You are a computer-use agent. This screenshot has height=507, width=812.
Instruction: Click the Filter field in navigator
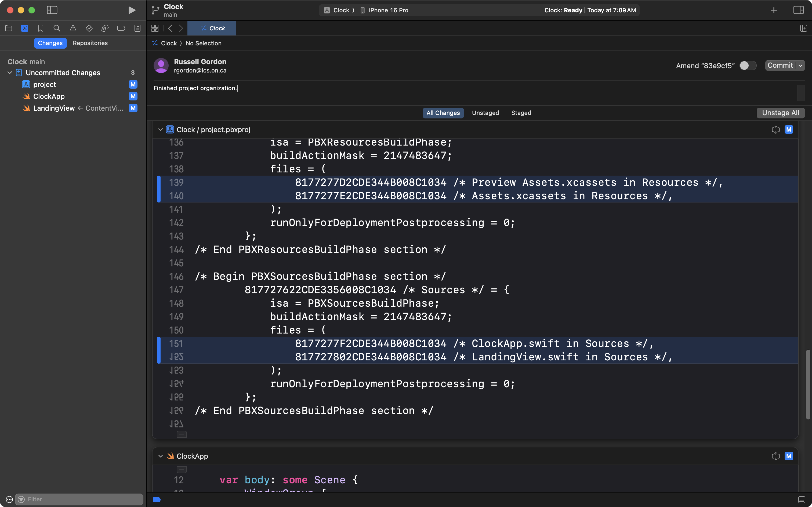pyautogui.click(x=81, y=499)
